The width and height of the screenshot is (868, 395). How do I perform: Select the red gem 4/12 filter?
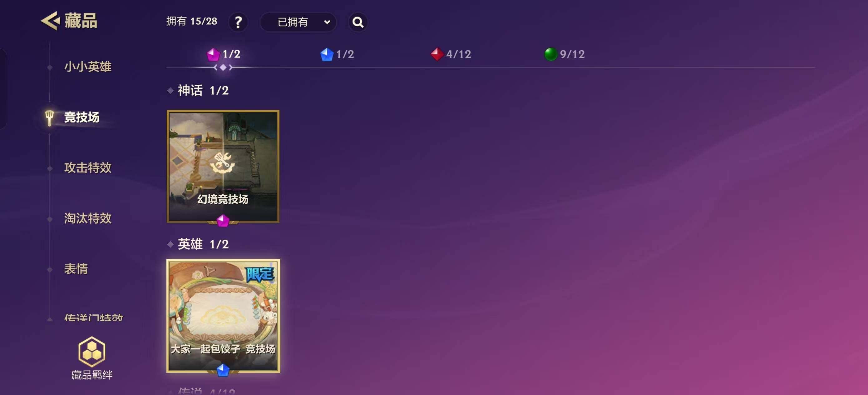(451, 54)
